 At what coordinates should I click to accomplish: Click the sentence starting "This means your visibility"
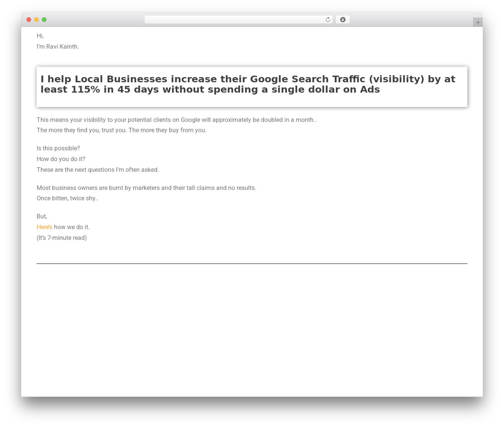[x=176, y=120]
